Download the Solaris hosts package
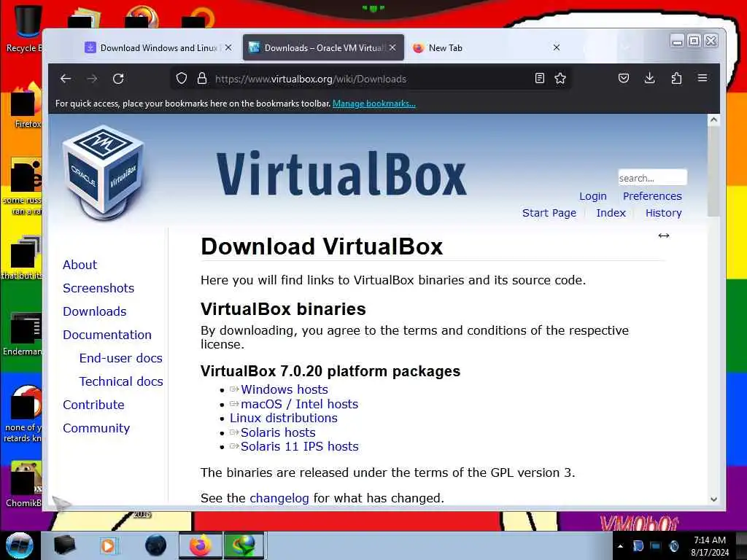 coord(278,432)
